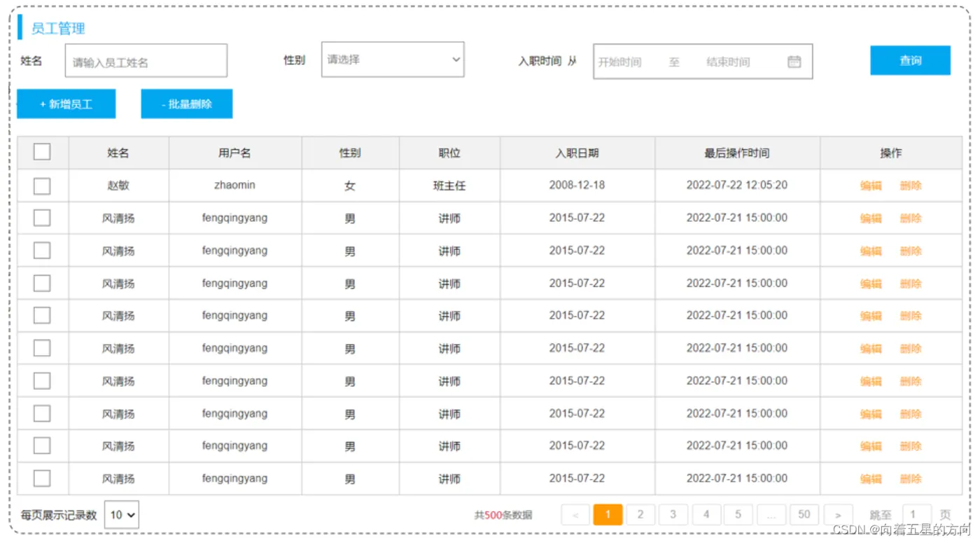Go to page 3 in pagination

coord(673,515)
